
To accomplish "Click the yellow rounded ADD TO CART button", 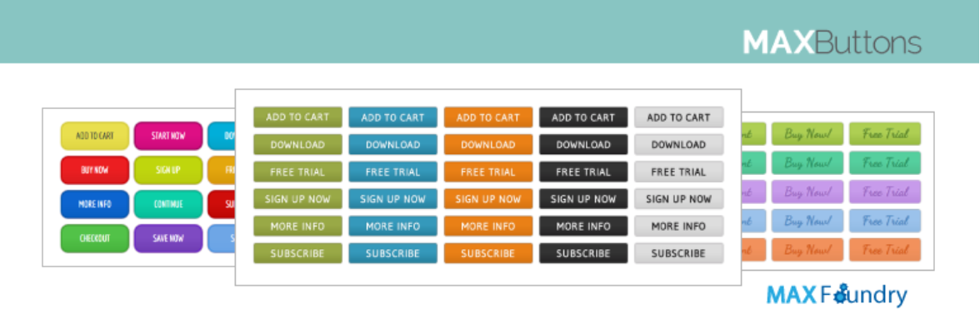I will coord(95,136).
